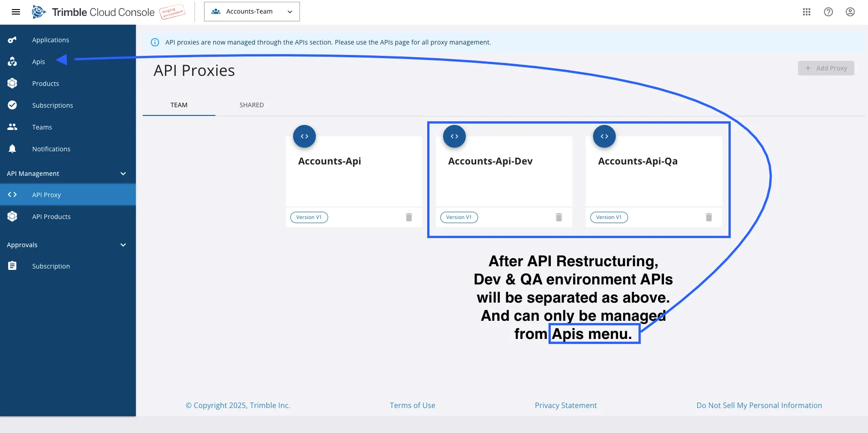868x433 pixels.
Task: Delete the Accounts-Api proxy with trash icon
Action: click(x=409, y=217)
